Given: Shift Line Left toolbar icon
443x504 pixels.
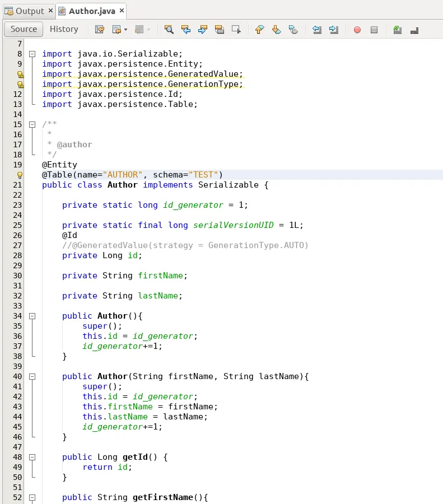Looking at the screenshot, I should (x=317, y=30).
